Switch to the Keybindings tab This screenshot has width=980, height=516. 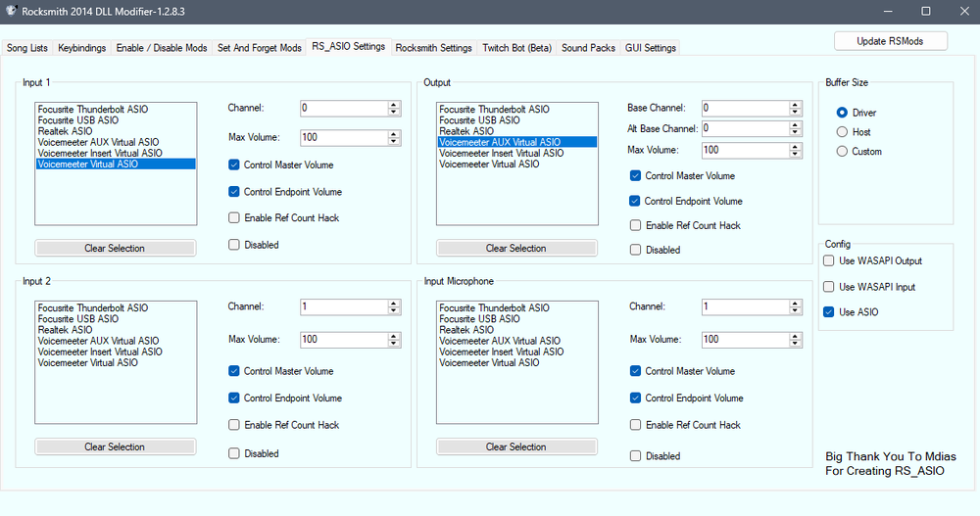point(82,47)
